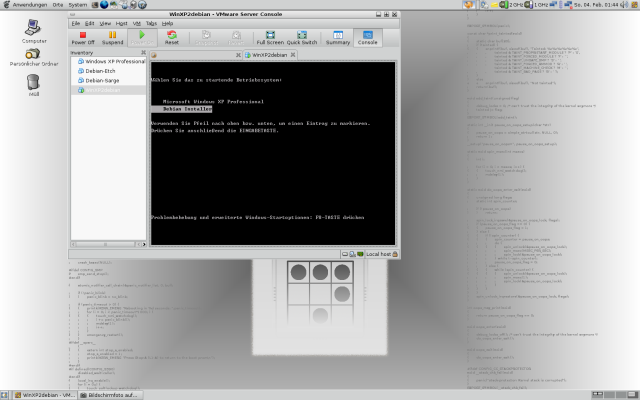Select Debian-Sarge virtual machine

click(x=98, y=81)
